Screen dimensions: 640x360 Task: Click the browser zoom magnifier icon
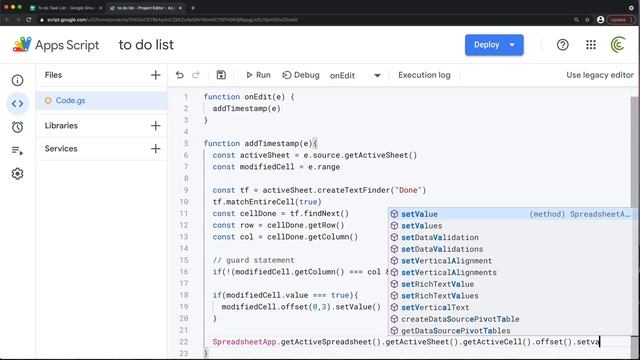(x=576, y=20)
